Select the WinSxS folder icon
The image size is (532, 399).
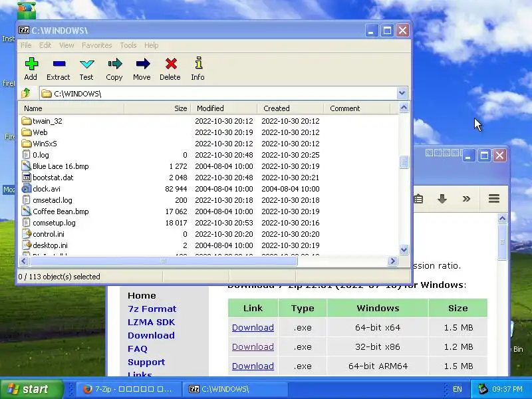pyautogui.click(x=26, y=144)
